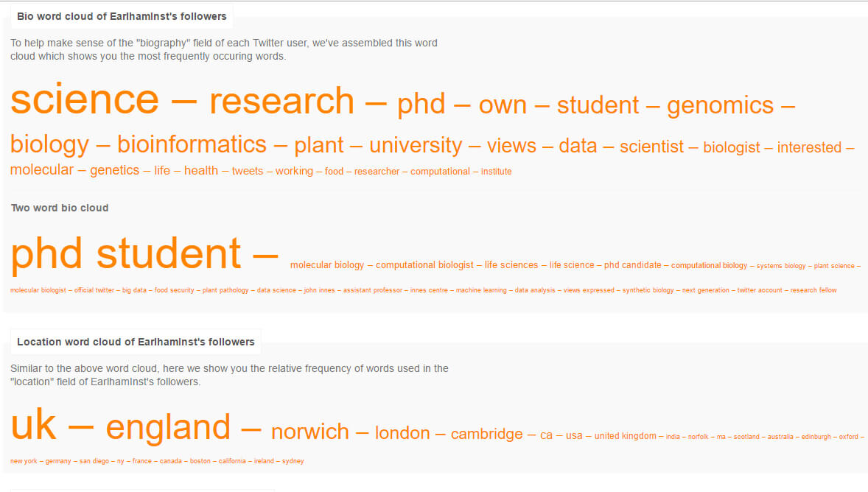The height and width of the screenshot is (492, 868).
Task: Click the word 'science' in bio cloud
Action: [85, 100]
